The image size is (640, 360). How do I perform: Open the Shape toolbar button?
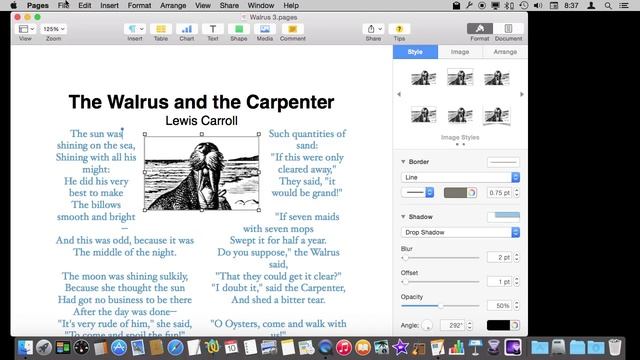point(239,29)
